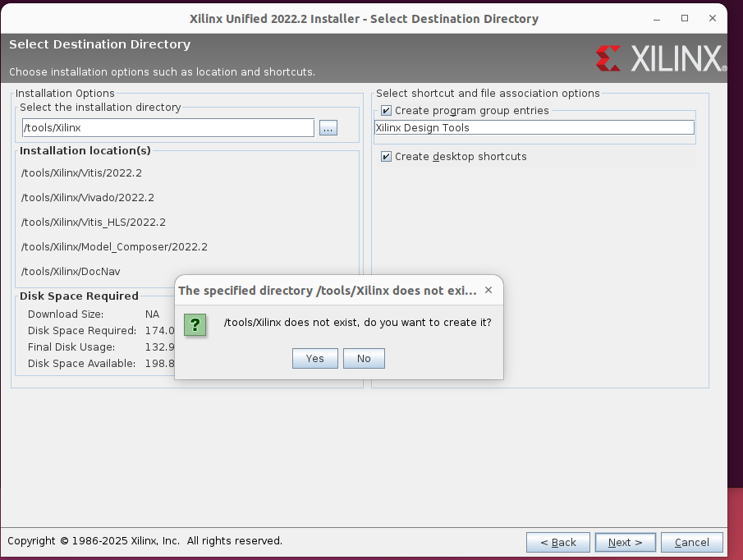Click the Xilinx logo in header
Viewport: 743px width, 560px height.
point(661,58)
